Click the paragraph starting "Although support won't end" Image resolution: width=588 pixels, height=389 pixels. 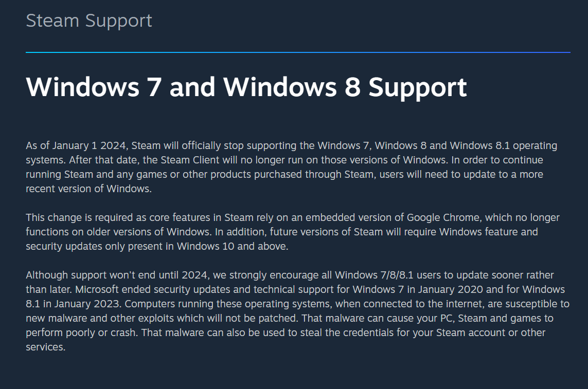point(298,311)
